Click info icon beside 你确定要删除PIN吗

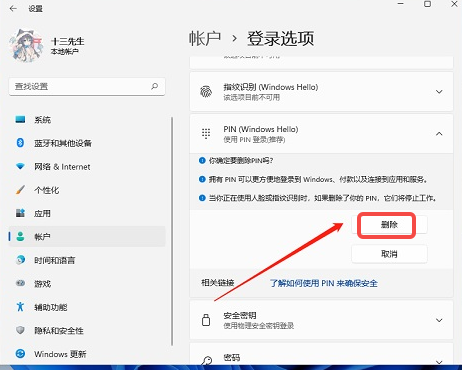tap(202, 161)
